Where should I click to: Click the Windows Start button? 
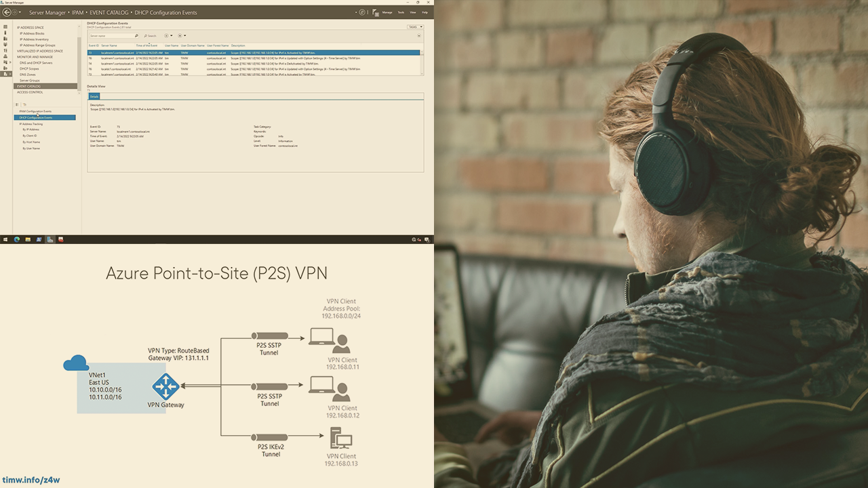pos(5,239)
